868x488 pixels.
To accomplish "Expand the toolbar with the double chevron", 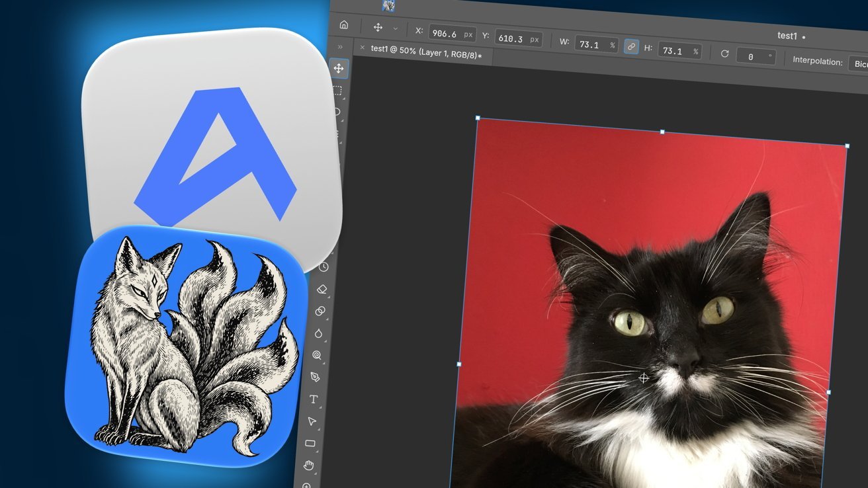I will pos(340,46).
